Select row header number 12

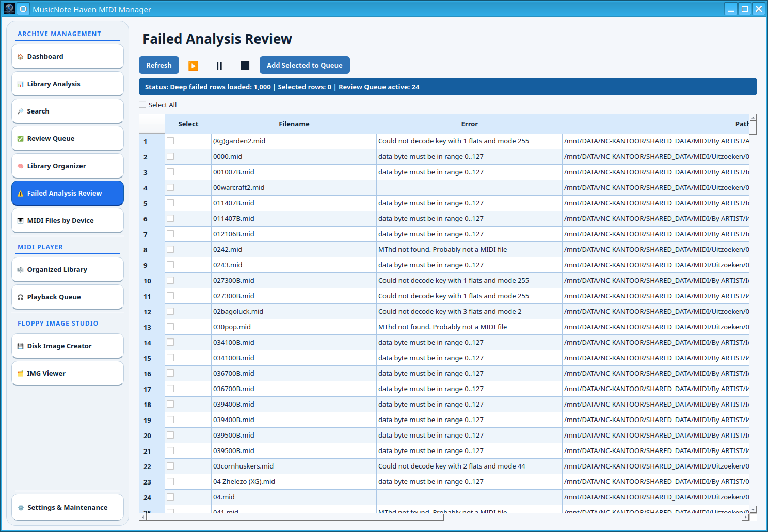[152, 312]
